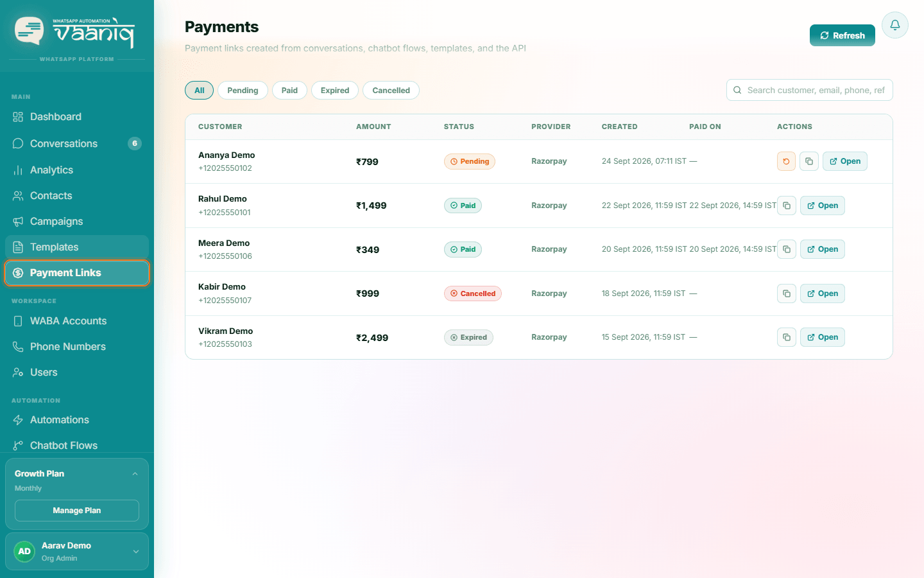
Task: Click the Pending status badge for Ananya Demo
Action: coord(470,161)
